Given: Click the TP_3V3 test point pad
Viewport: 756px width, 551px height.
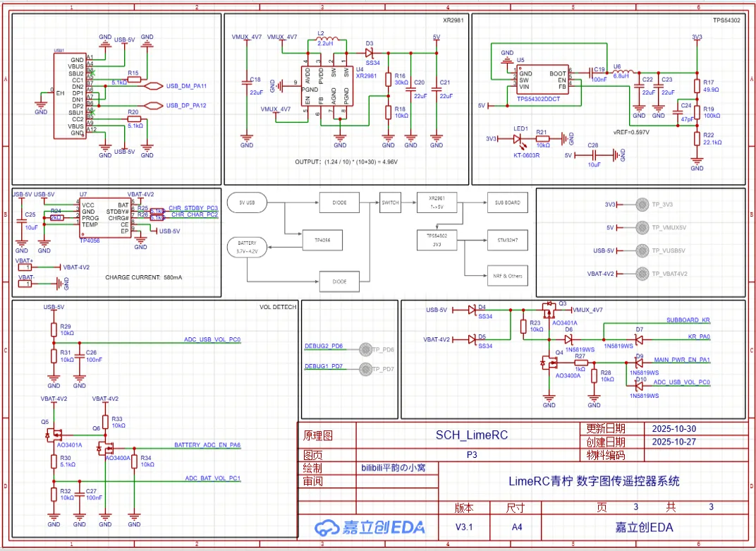Looking at the screenshot, I should coord(642,205).
